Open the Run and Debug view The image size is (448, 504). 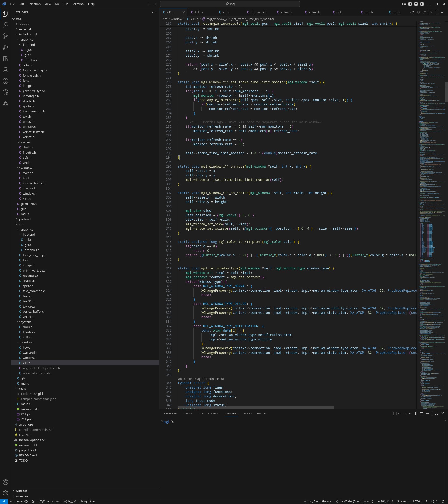point(5,47)
